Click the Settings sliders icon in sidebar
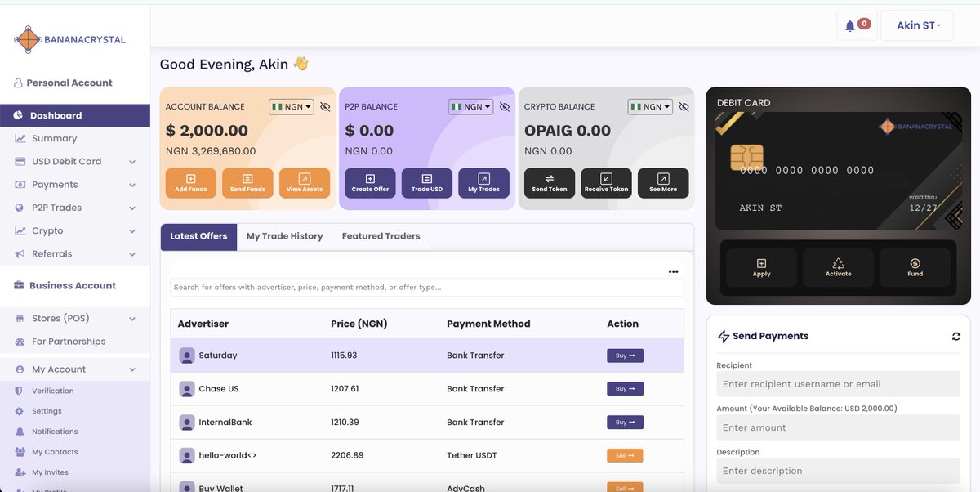Viewport: 980px width, 492px height. tap(19, 411)
